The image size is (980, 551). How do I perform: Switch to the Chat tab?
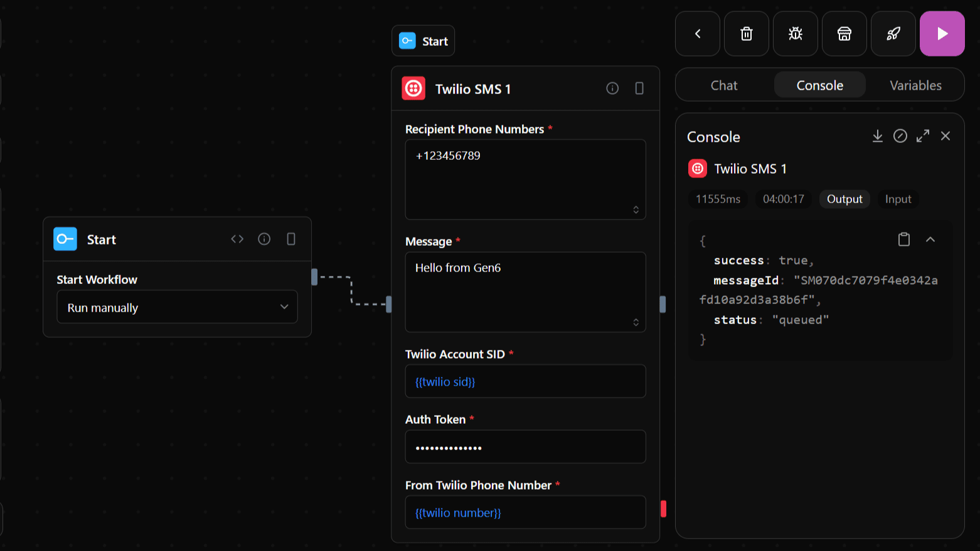click(724, 85)
